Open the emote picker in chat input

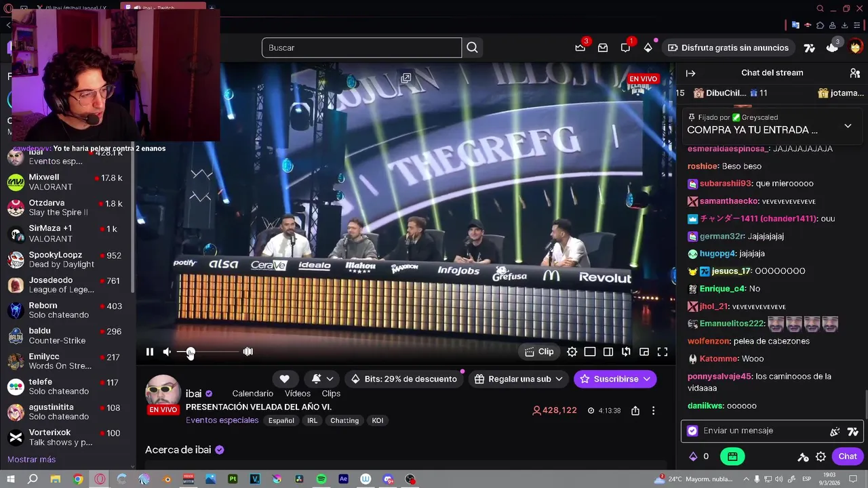(x=835, y=432)
